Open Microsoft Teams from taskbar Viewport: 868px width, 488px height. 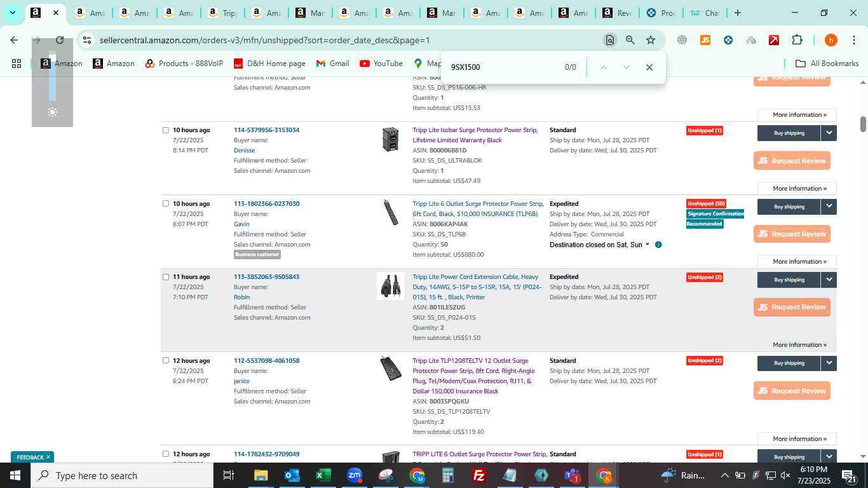pos(573,475)
